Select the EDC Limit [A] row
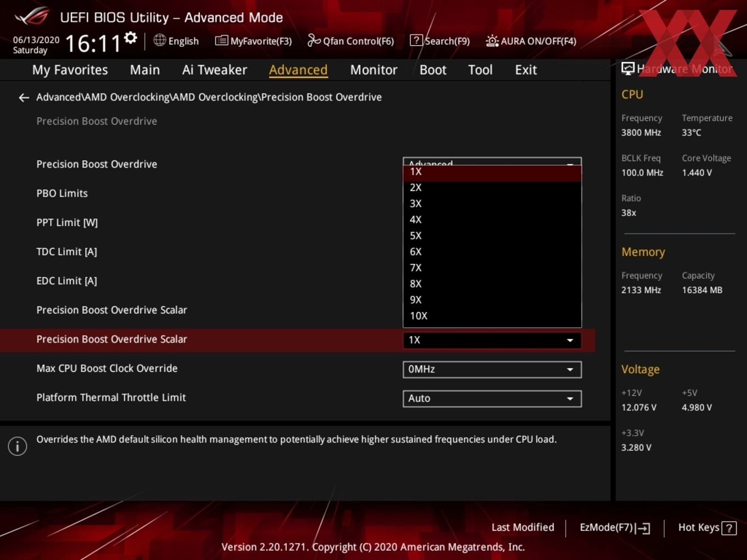This screenshot has height=560, width=747. click(x=66, y=281)
